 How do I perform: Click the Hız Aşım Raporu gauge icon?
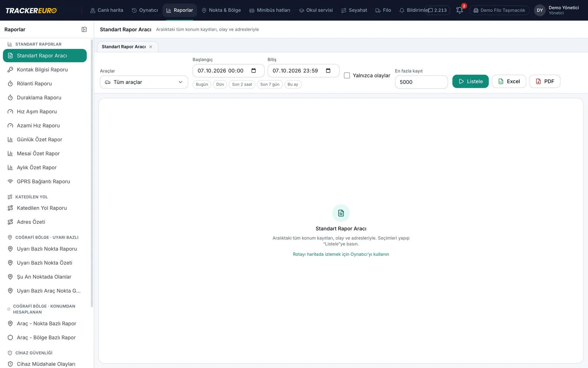10,112
